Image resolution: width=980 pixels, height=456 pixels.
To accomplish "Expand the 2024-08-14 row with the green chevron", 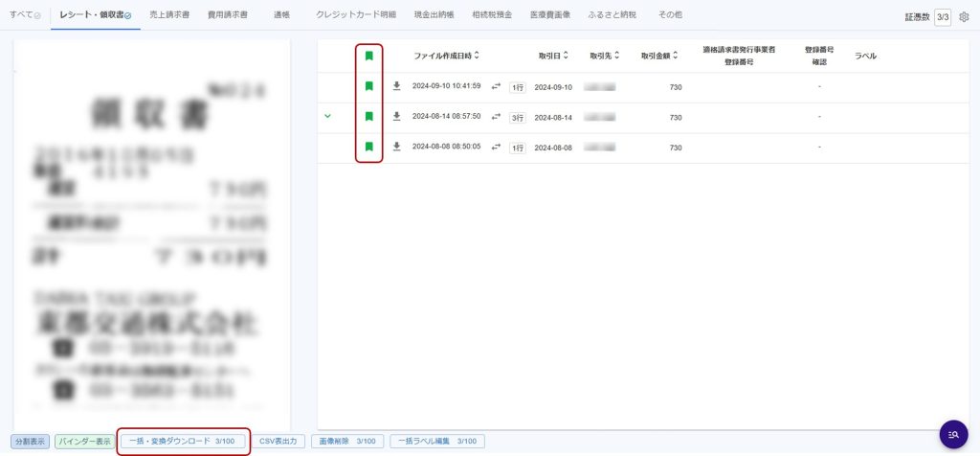I will pos(328,117).
